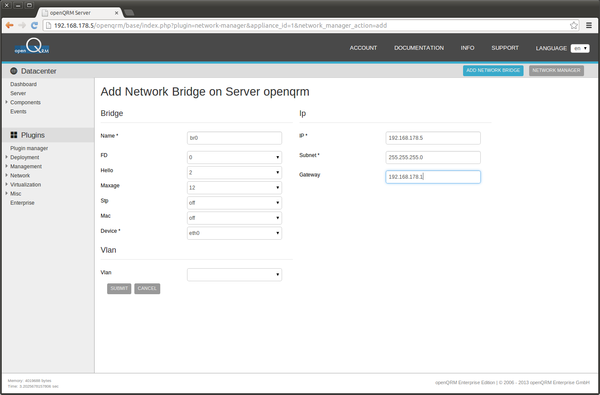This screenshot has width=600, height=395.
Task: Open the Mac dropdown
Action: click(234, 218)
